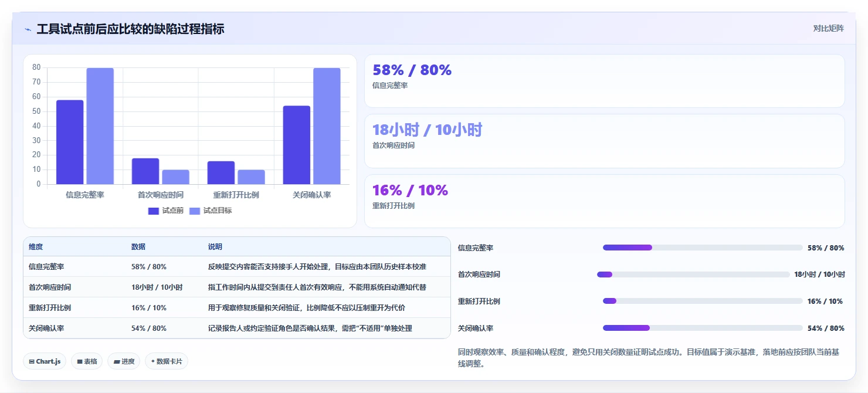
Task: Select the 表格 chip
Action: click(87, 361)
